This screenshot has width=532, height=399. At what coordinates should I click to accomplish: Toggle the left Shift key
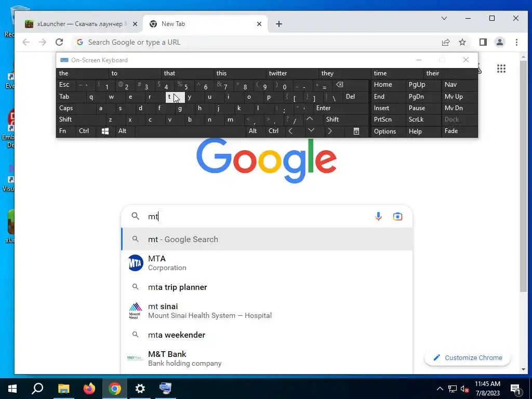point(81,119)
